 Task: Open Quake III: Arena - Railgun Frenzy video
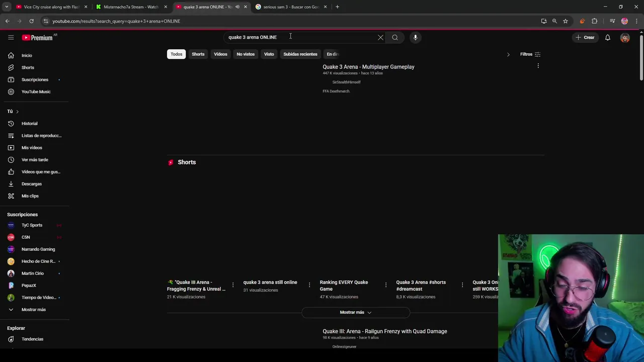pyautogui.click(x=385, y=331)
